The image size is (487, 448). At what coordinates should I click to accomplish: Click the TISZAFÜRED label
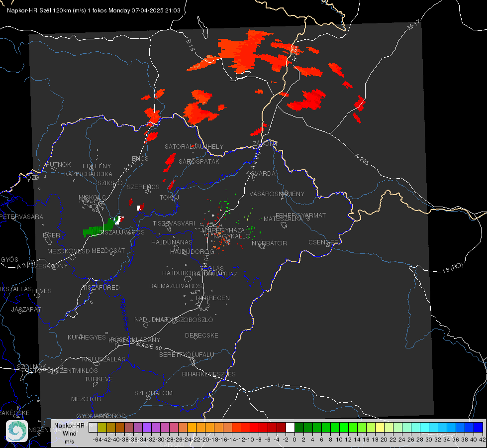pos(101,288)
